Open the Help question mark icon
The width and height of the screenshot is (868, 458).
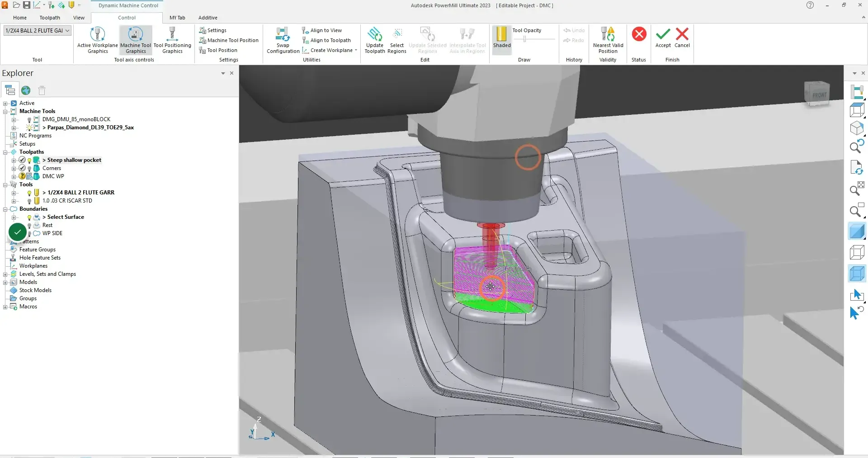click(810, 5)
